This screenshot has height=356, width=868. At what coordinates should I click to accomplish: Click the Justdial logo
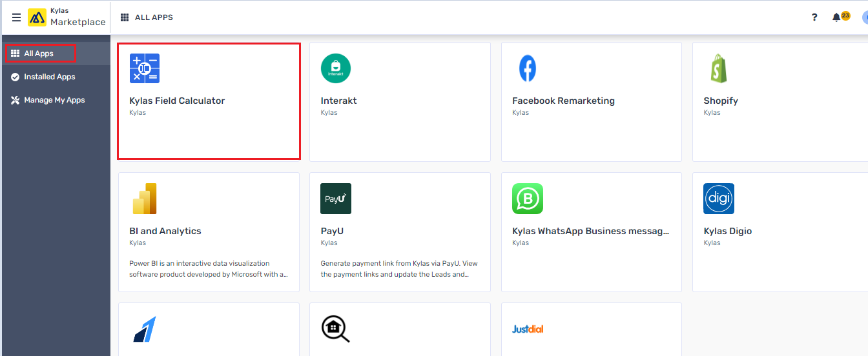click(527, 329)
